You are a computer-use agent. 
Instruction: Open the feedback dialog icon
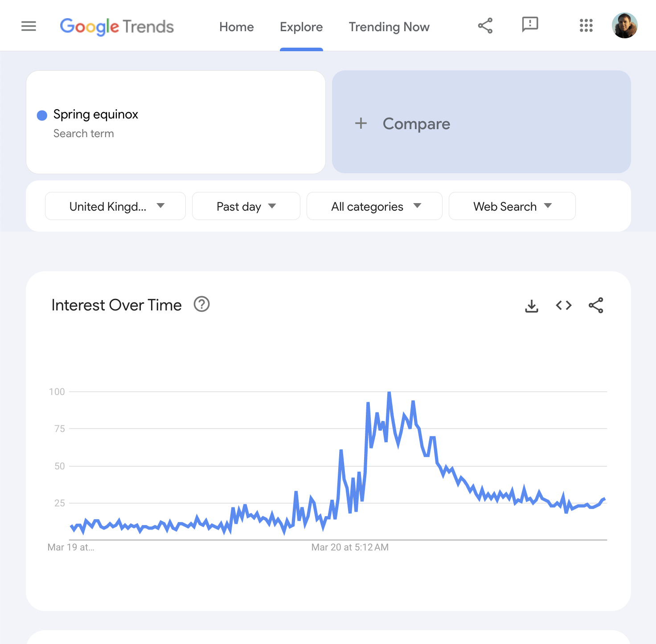[x=530, y=25]
